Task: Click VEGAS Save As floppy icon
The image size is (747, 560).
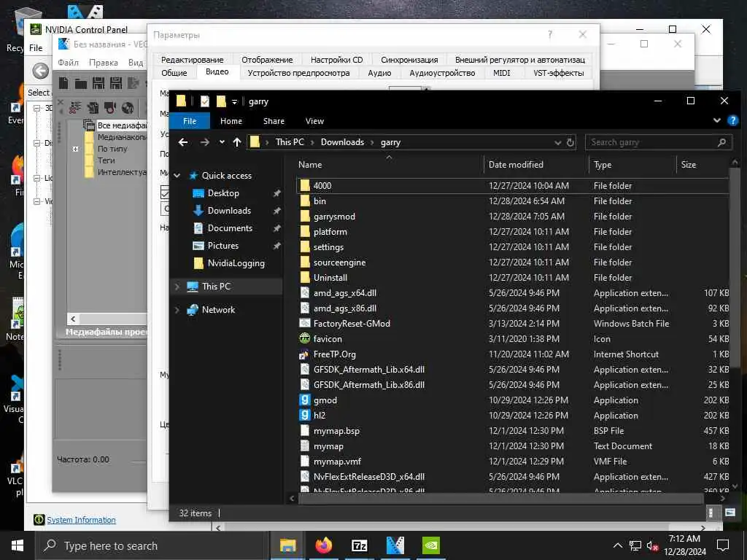Action: (x=116, y=83)
